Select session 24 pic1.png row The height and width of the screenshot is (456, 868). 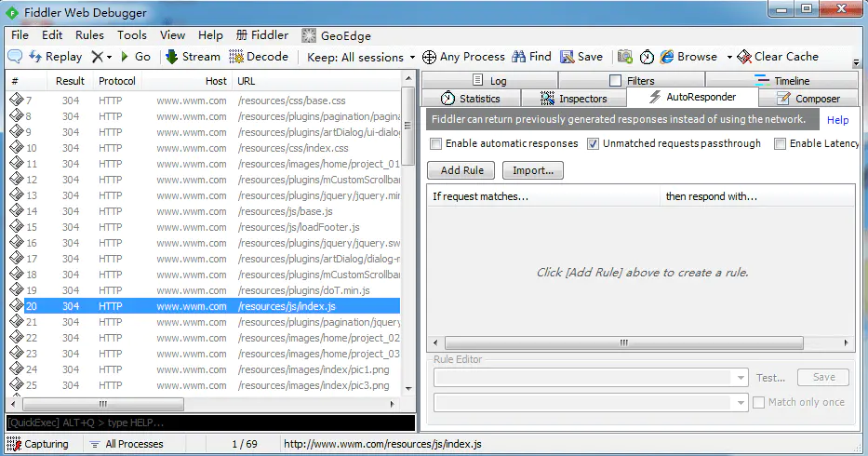pyautogui.click(x=204, y=369)
